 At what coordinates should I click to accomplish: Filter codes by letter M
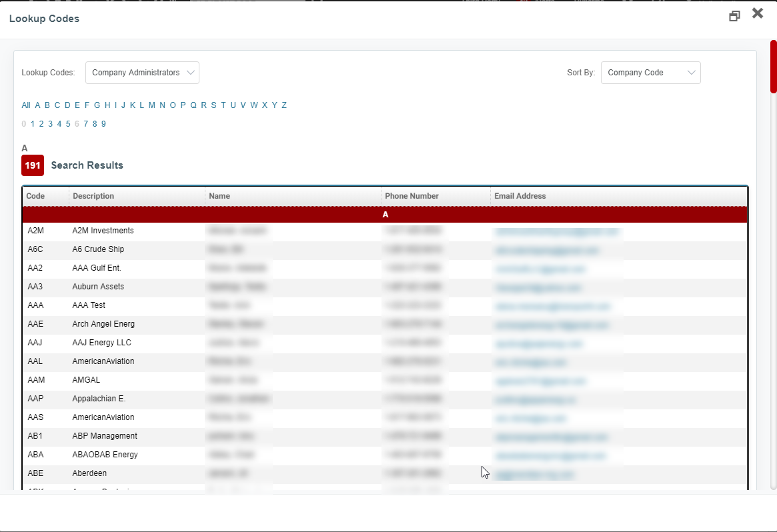152,105
